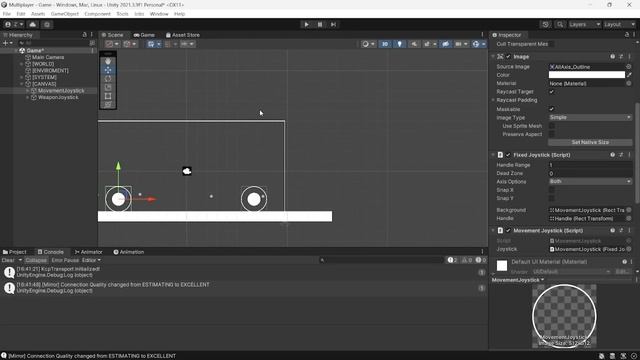Select the Hand view tool
The width and height of the screenshot is (640, 360).
point(108,61)
